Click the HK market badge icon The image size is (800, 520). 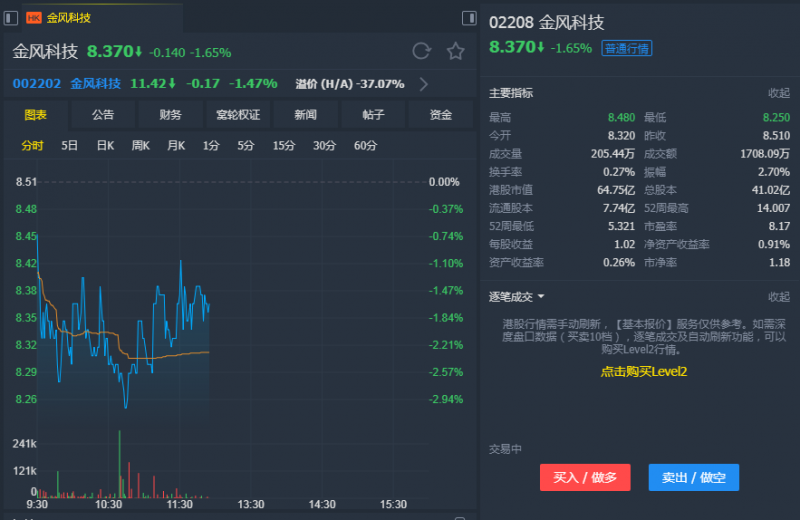[34, 18]
